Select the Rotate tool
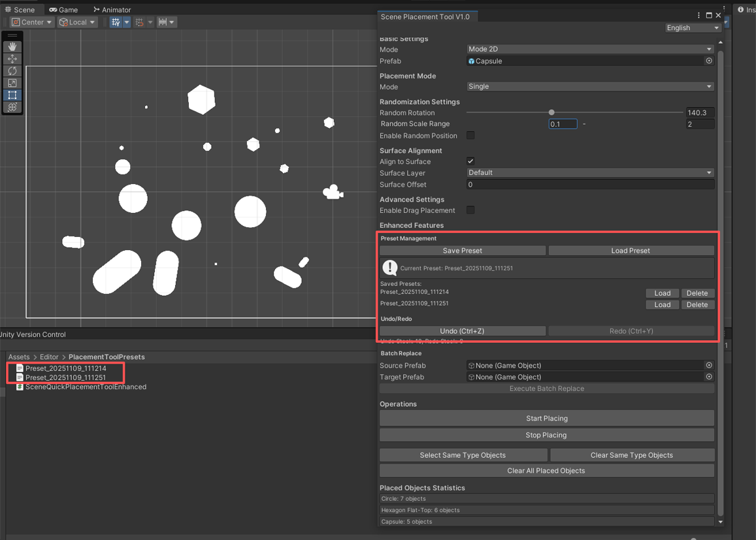This screenshot has width=756, height=540. point(12,71)
